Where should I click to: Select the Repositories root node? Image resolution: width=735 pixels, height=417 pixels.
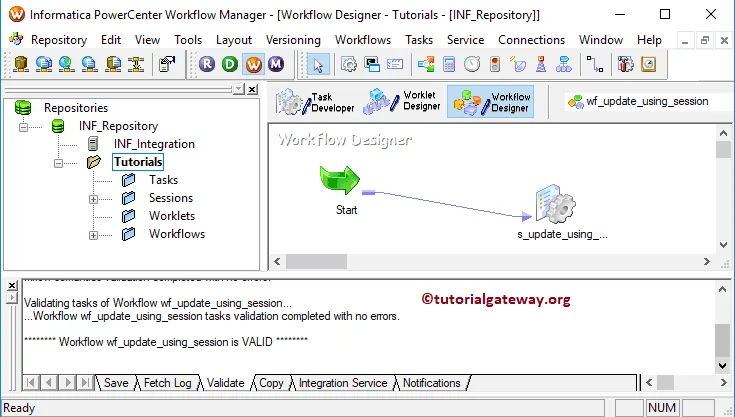tap(76, 108)
